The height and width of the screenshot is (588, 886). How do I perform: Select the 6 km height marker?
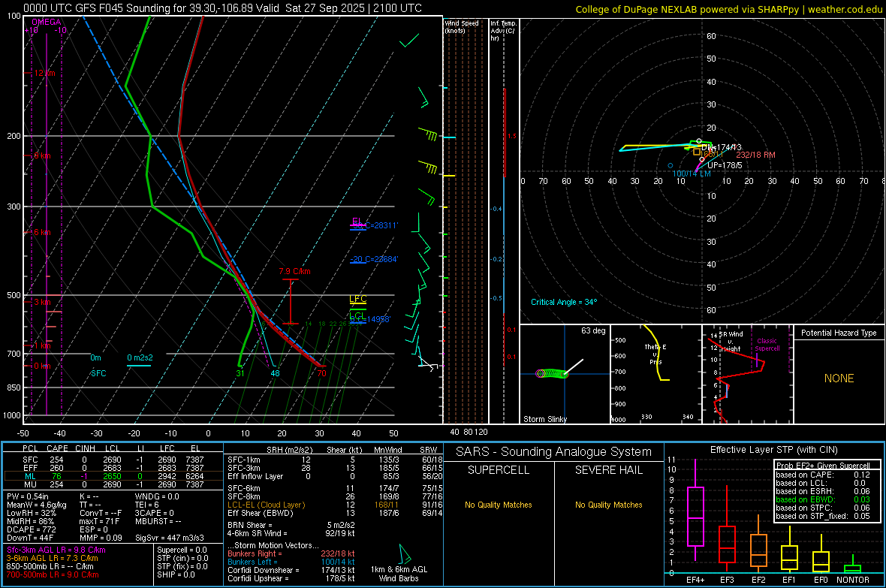click(x=42, y=232)
